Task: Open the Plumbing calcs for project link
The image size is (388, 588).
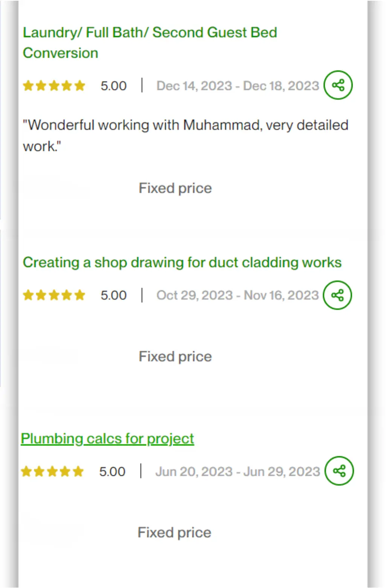Action: pyautogui.click(x=107, y=439)
